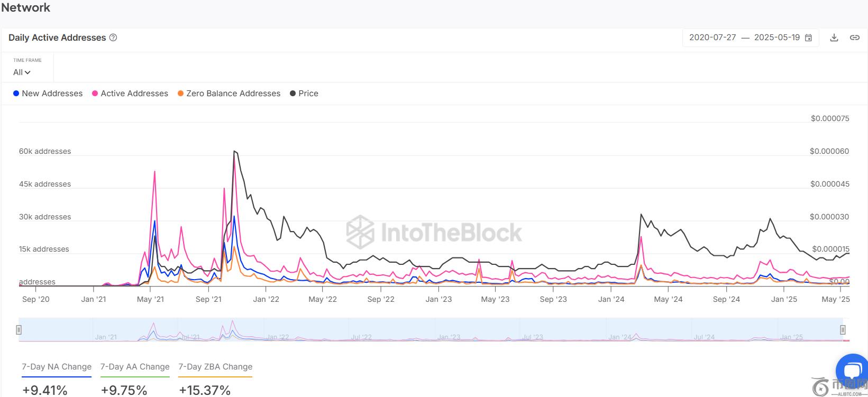Click the help icon beside Daily Active Addresses
The height and width of the screenshot is (397, 868).
[113, 38]
